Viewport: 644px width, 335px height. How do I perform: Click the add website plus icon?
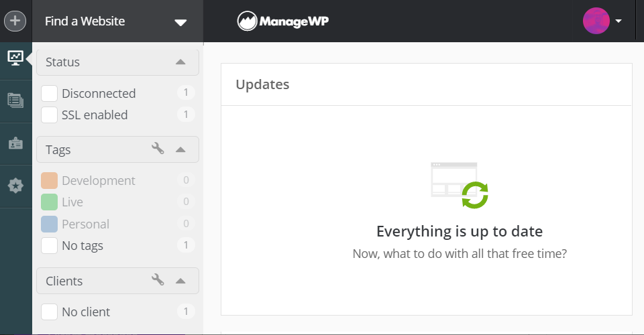(15, 21)
